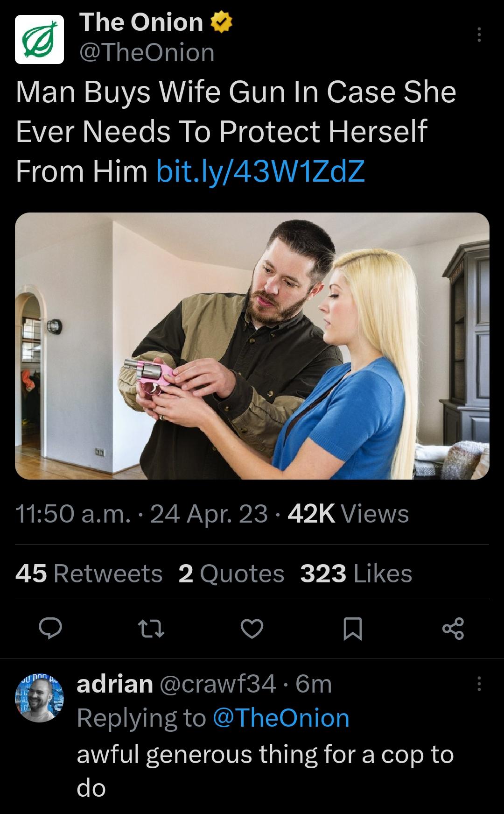The width and height of the screenshot is (504, 814).
Task: Open the tweet's attached couple photo
Action: coord(252,348)
